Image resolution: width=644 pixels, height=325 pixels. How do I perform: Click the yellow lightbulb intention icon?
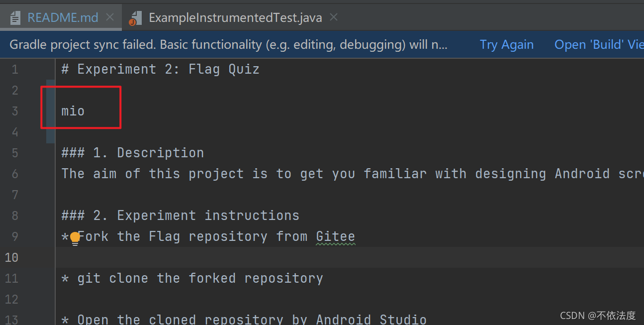(75, 238)
